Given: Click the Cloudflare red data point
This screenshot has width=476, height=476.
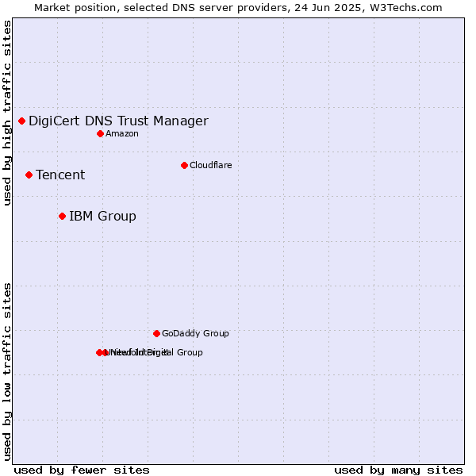Looking at the screenshot, I should [184, 166].
